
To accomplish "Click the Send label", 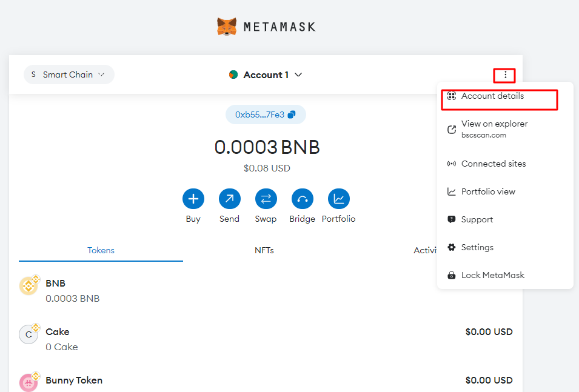I will click(229, 219).
